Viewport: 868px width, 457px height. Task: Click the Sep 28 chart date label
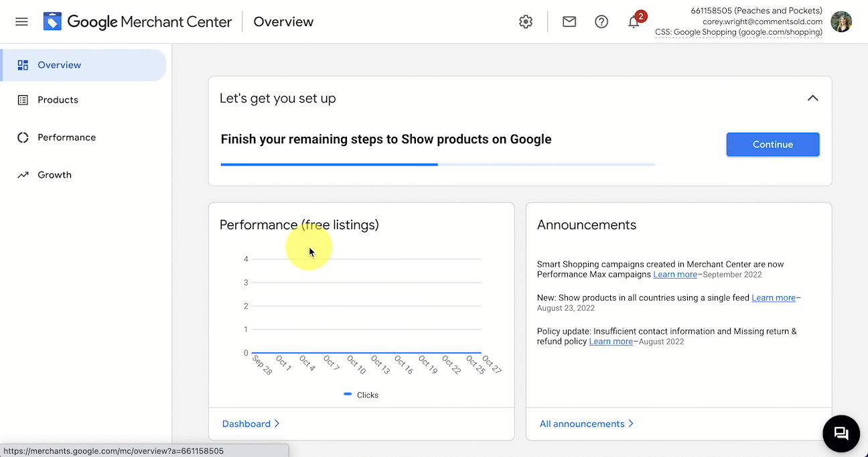(263, 365)
